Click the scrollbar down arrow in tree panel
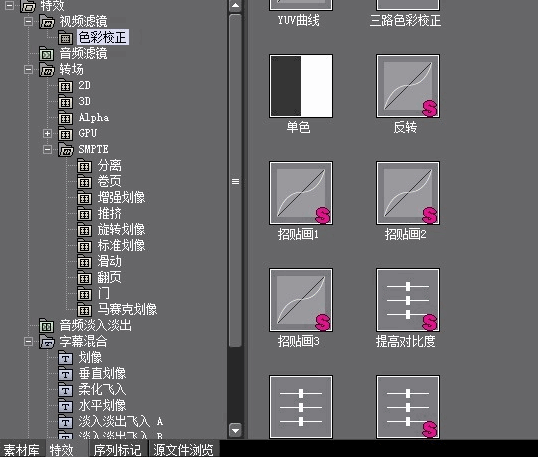 tap(235, 430)
